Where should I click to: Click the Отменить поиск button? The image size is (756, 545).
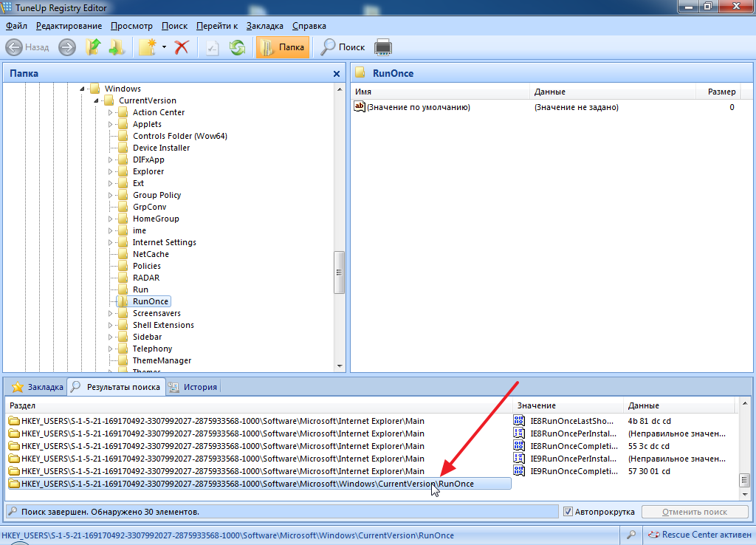click(694, 512)
